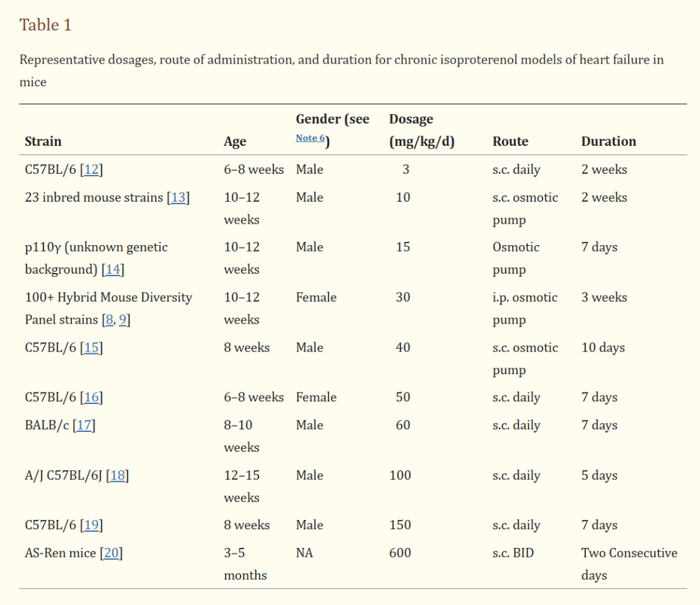Click the Dosage (mg/kg/d) column header
700x605 pixels.
(421, 130)
